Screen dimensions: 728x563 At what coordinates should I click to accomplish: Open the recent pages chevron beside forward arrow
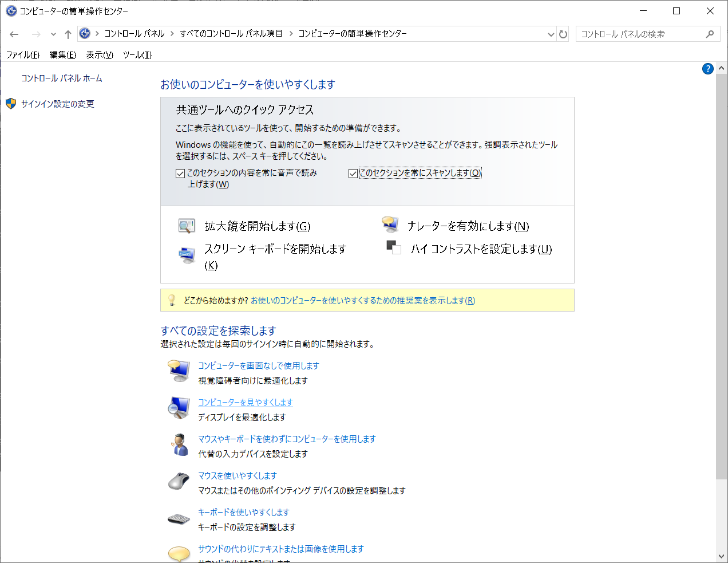click(x=53, y=34)
